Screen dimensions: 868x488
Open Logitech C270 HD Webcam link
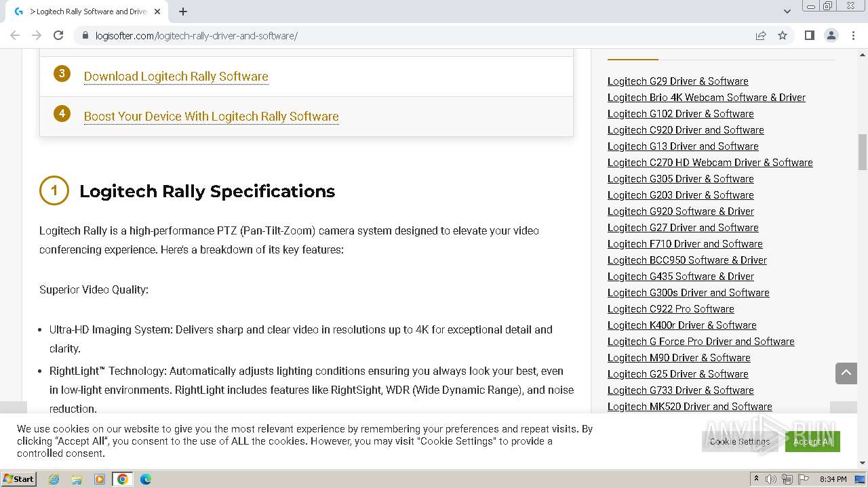(x=710, y=162)
